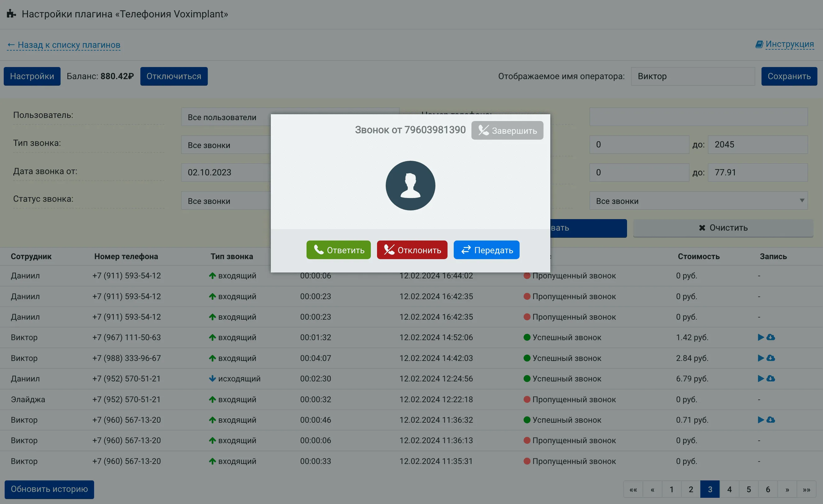Play recording of the 14:42:03 call
Screen dimensions: 823x504
tap(761, 358)
